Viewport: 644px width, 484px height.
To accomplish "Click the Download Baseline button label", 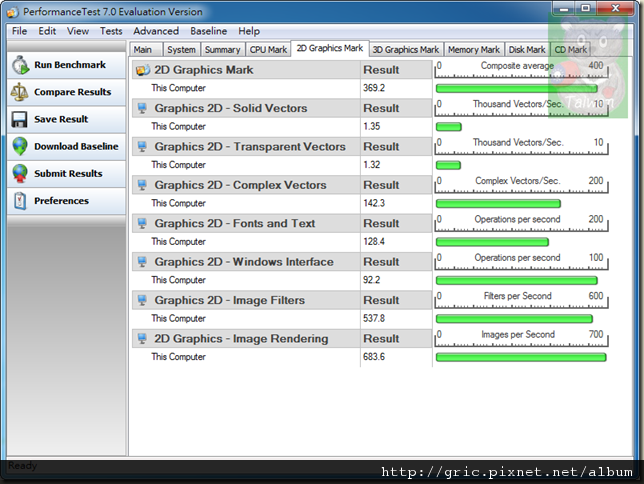I will pos(76,146).
